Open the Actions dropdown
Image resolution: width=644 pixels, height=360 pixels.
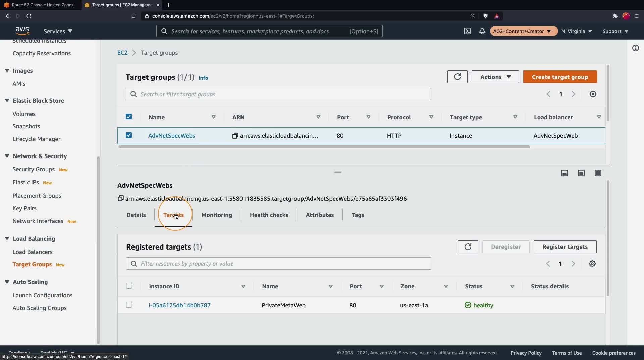pos(495,77)
